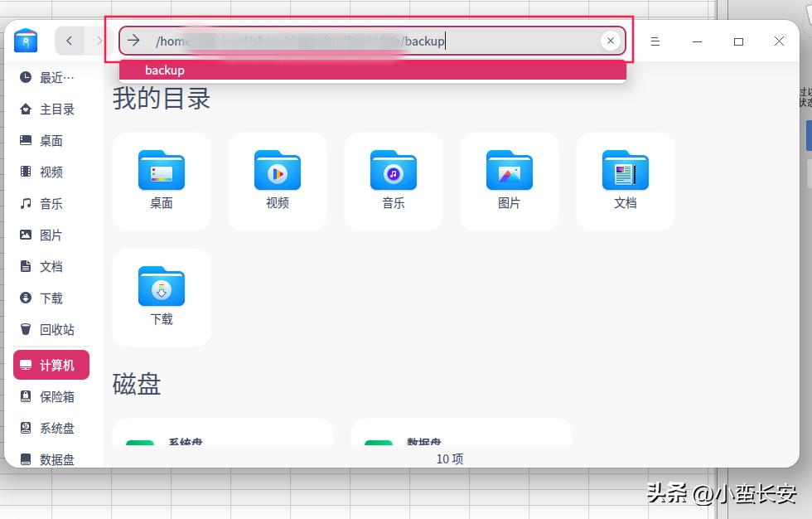Click the back navigation arrow

pyautogui.click(x=70, y=40)
